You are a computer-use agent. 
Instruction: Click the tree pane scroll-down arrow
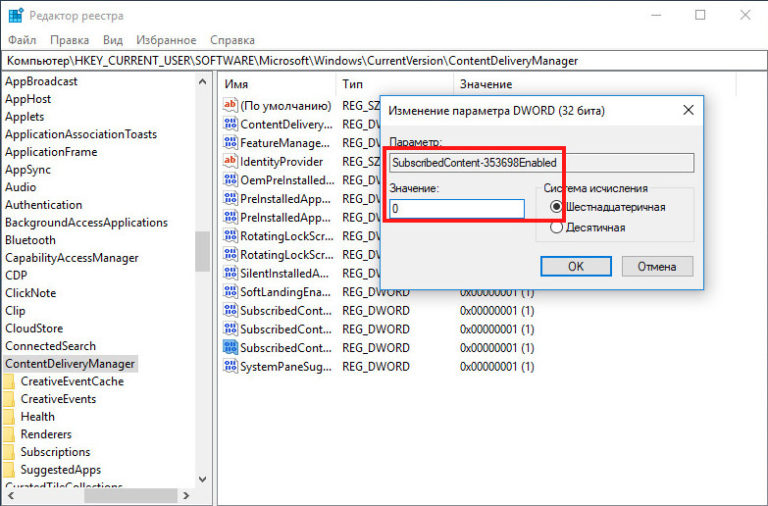click(203, 479)
